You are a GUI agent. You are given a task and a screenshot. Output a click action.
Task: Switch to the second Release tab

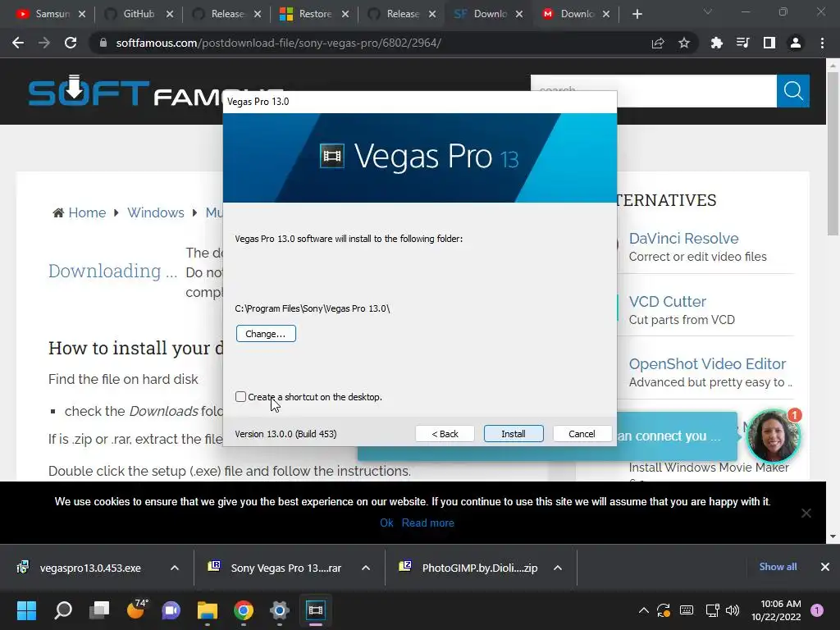point(403,14)
